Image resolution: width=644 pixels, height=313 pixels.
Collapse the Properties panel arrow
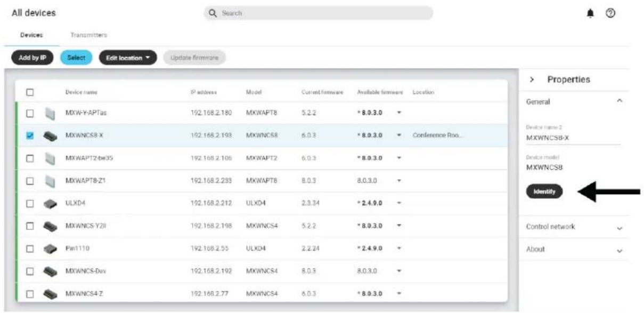532,79
